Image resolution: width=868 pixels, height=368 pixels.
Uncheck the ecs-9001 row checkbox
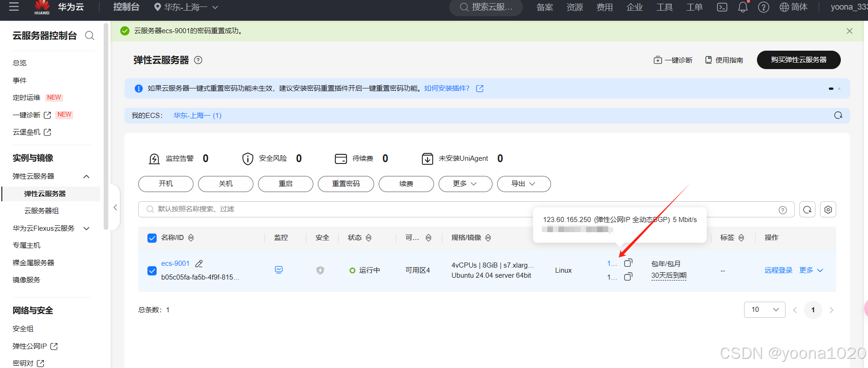click(152, 270)
